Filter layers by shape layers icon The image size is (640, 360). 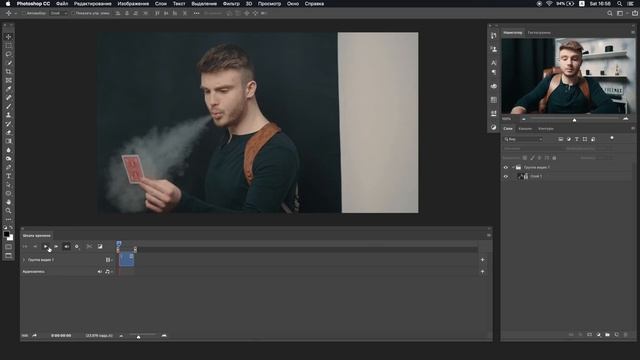tap(585, 139)
